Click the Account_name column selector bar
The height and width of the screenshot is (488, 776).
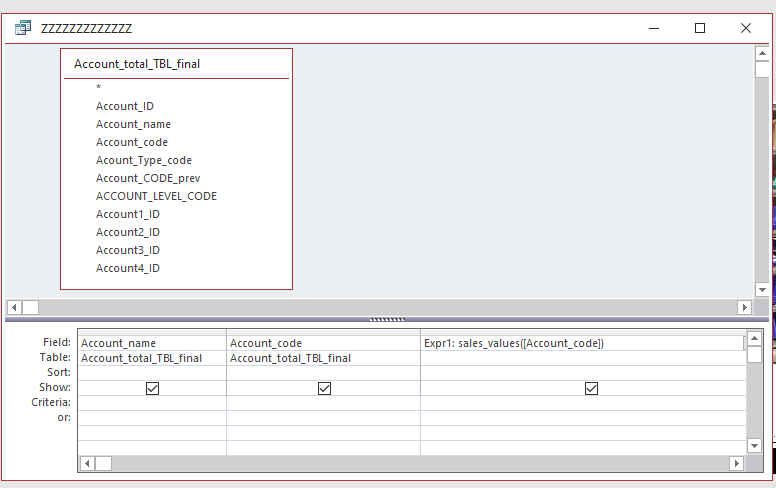pyautogui.click(x=152, y=333)
